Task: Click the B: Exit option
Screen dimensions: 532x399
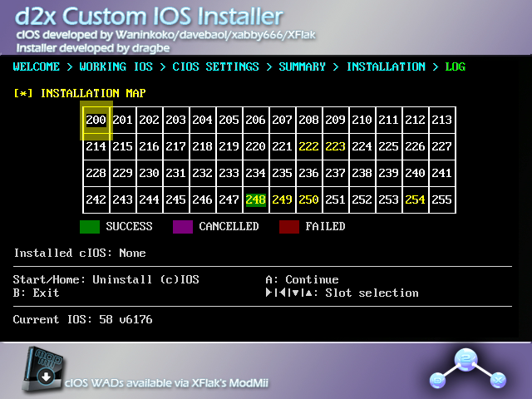Action: coord(37,293)
